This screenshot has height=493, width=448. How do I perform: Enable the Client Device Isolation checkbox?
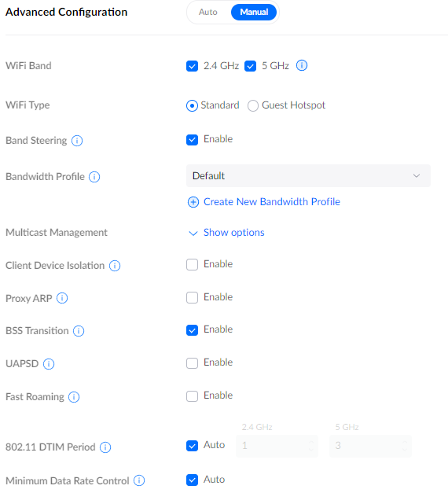click(192, 264)
